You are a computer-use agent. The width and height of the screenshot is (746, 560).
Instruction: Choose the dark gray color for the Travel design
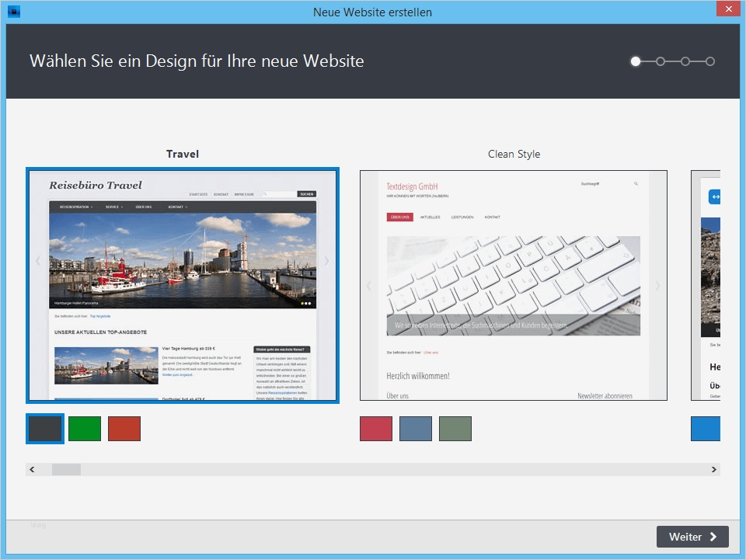(x=44, y=428)
